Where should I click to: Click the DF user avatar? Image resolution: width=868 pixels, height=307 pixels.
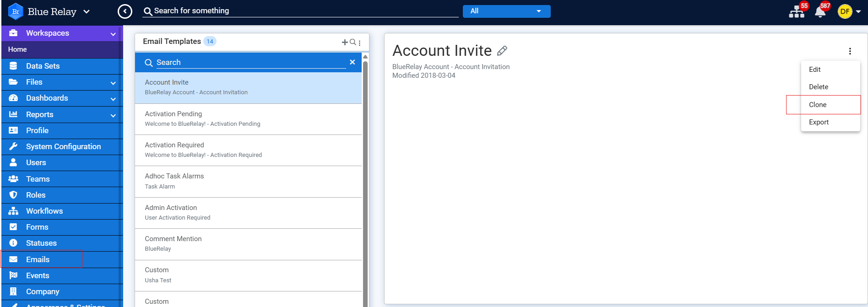pyautogui.click(x=845, y=11)
